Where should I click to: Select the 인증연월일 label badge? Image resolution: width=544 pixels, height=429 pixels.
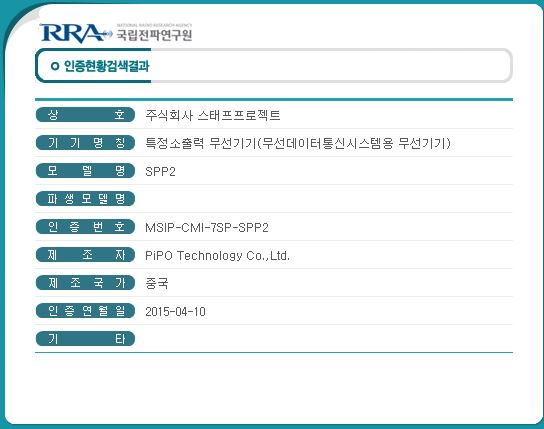pyautogui.click(x=85, y=310)
